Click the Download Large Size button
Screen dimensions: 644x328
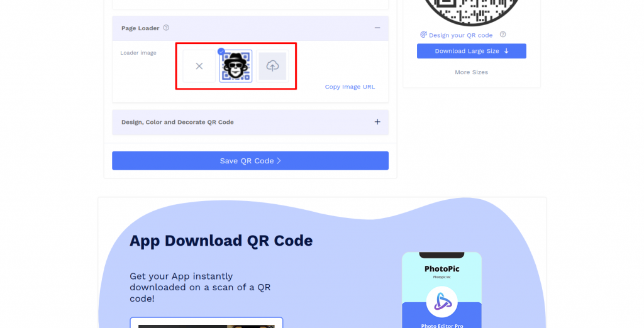[x=472, y=51]
